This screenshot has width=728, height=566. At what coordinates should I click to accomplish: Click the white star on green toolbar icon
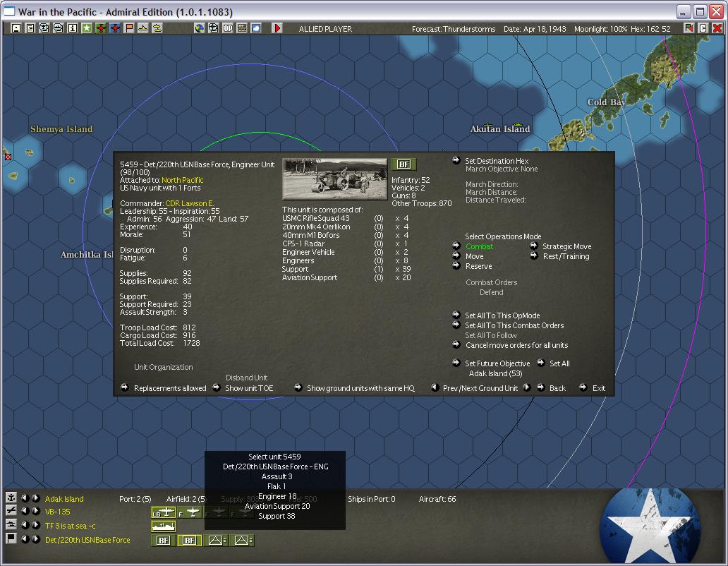coord(86,28)
